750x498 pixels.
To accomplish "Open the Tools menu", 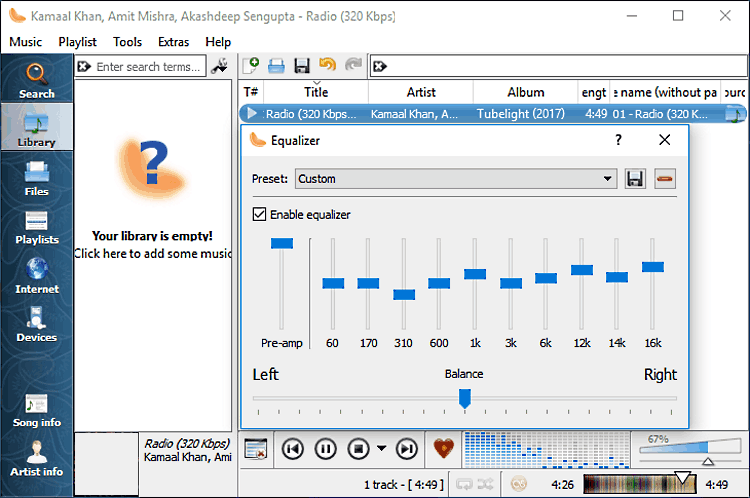I will [127, 42].
